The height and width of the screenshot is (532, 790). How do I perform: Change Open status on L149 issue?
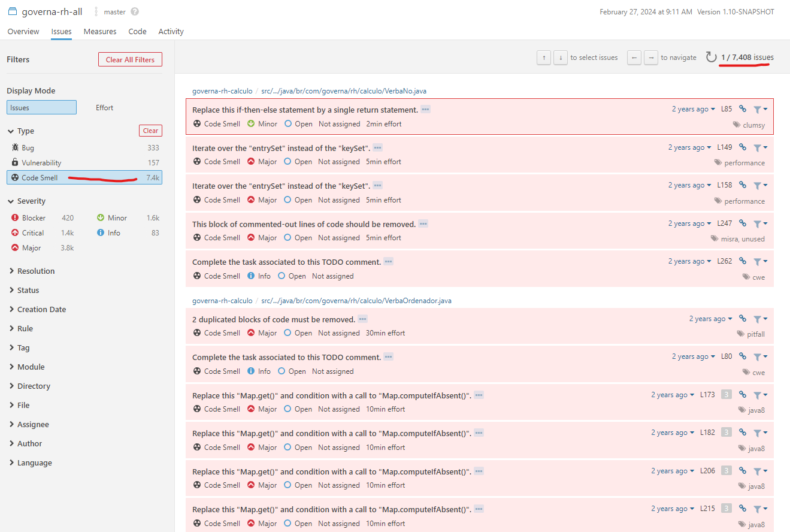(x=298, y=162)
